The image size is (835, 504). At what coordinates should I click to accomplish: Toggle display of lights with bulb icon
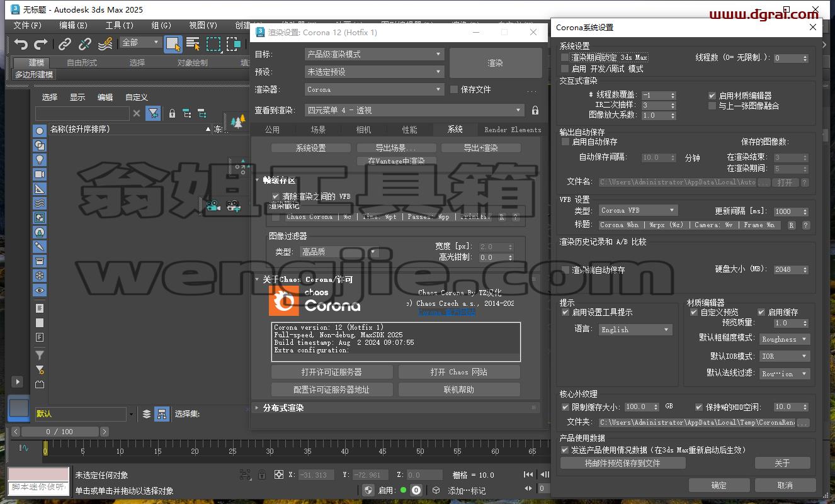pos(40,159)
